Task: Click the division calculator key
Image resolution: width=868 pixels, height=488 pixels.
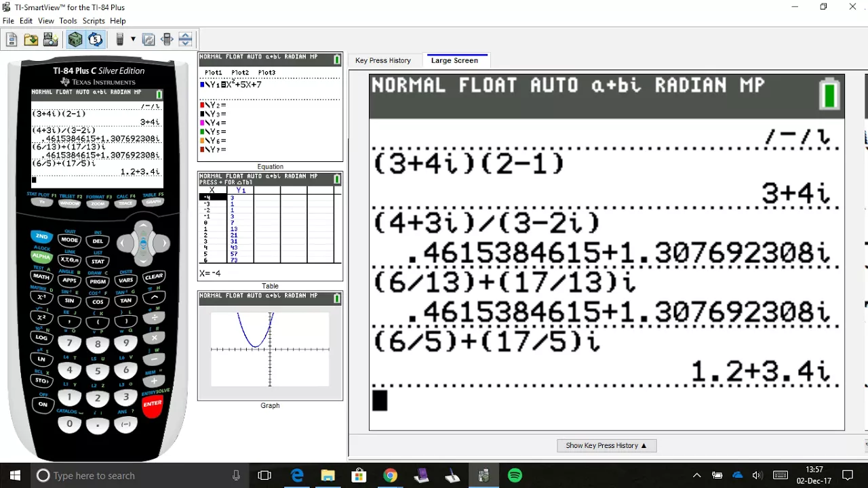Action: (154, 317)
